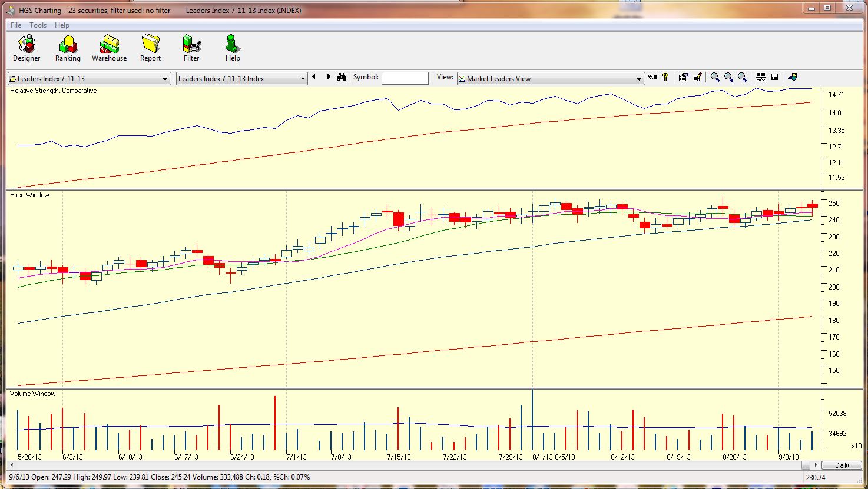Click the yellow question mark icon
The height and width of the screenshot is (489, 868).
pos(665,77)
